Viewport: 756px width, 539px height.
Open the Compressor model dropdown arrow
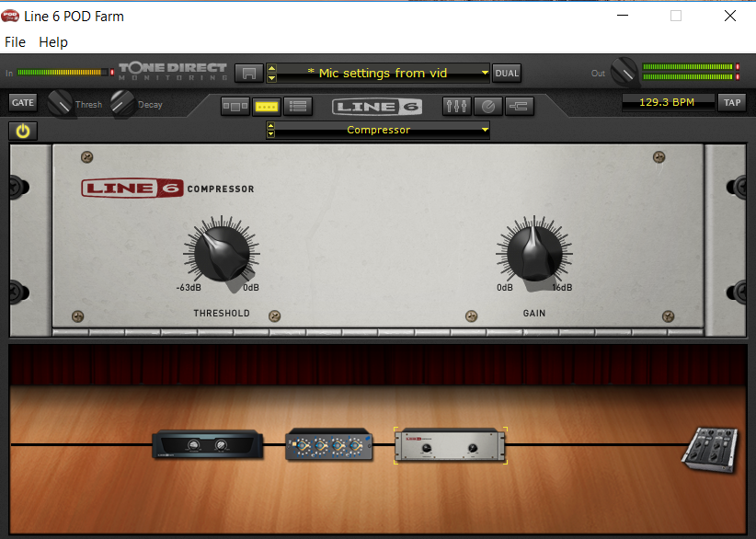coord(485,130)
